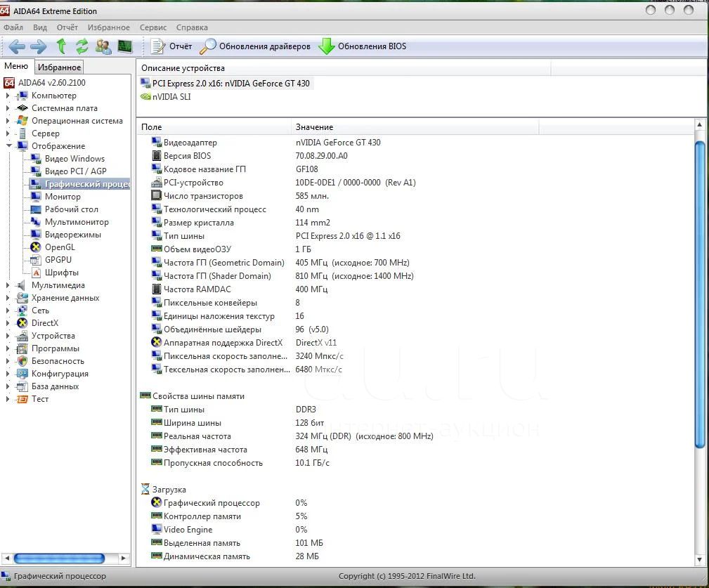Open the Сервис menu
The height and width of the screenshot is (588, 709).
pyautogui.click(x=153, y=27)
